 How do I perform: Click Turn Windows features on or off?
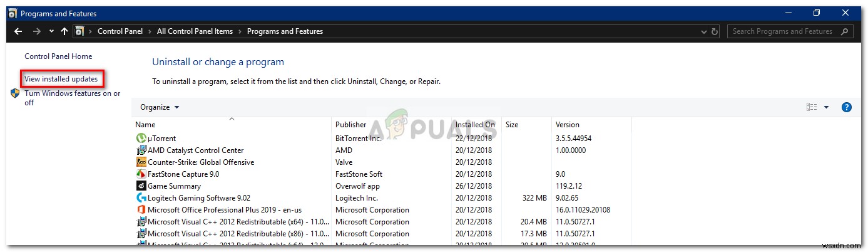click(72, 98)
